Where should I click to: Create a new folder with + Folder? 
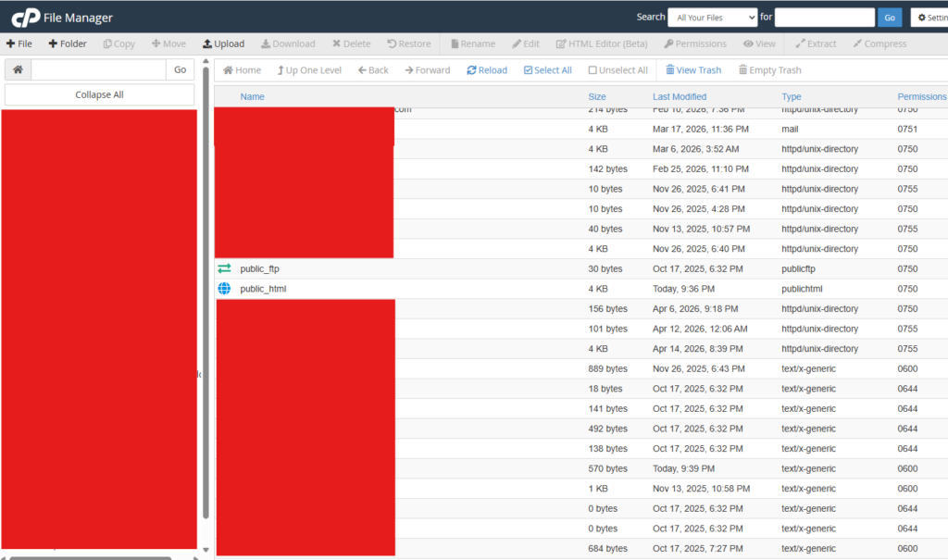coord(68,44)
